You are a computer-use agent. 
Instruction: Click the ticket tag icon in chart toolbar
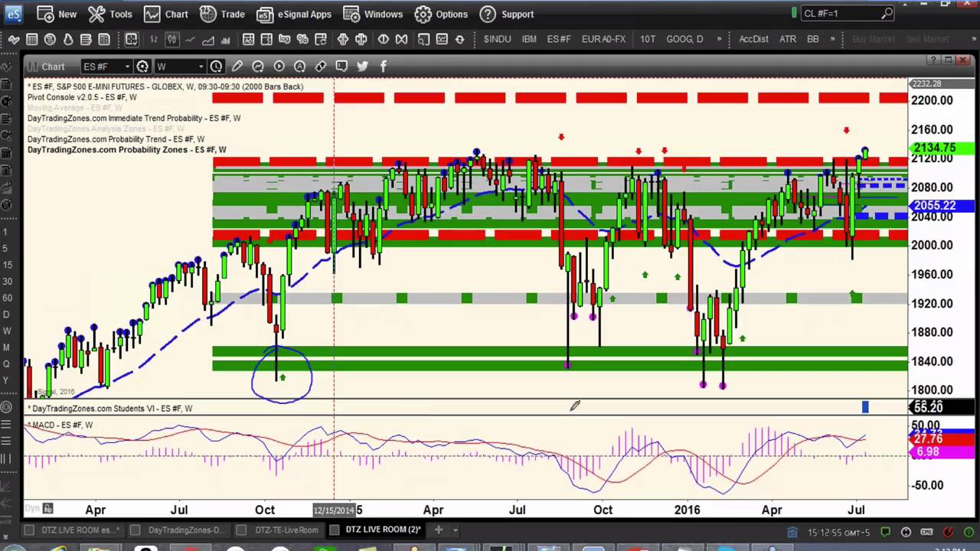tap(320, 67)
